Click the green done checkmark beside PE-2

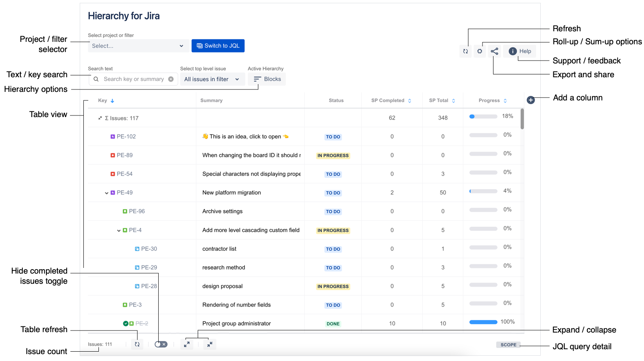click(x=126, y=324)
